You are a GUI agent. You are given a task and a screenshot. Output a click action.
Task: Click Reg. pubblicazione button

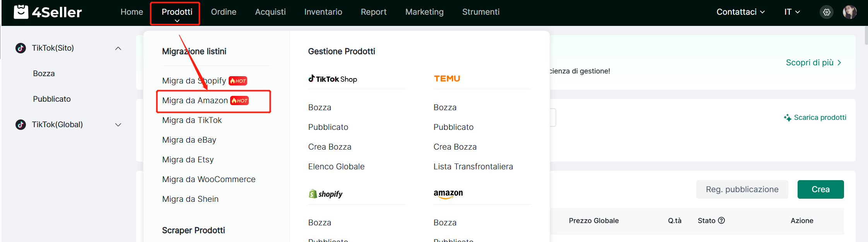(x=742, y=189)
